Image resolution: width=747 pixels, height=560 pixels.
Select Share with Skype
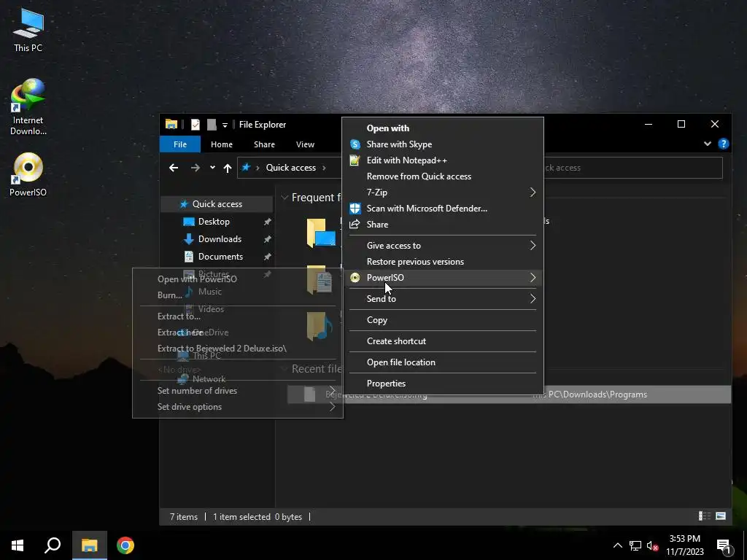tap(443, 144)
